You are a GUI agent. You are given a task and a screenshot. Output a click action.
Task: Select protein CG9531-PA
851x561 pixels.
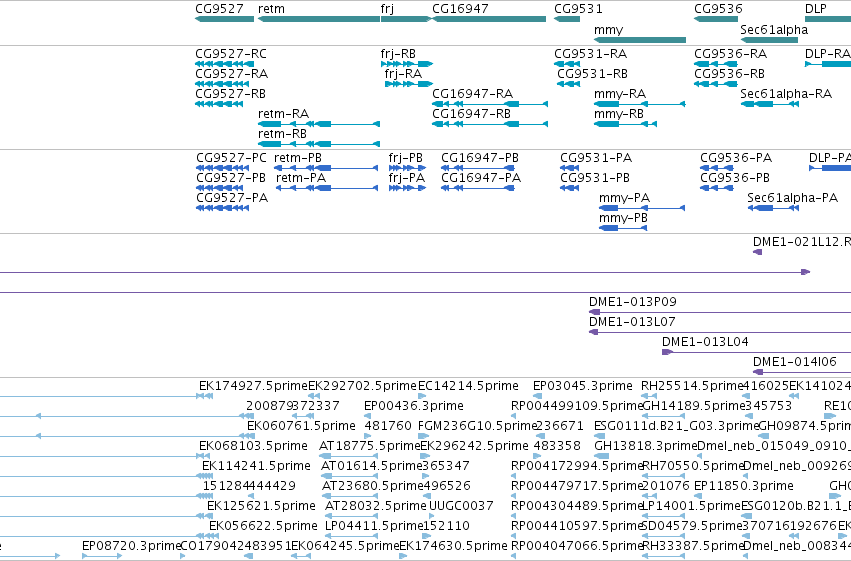point(569,168)
